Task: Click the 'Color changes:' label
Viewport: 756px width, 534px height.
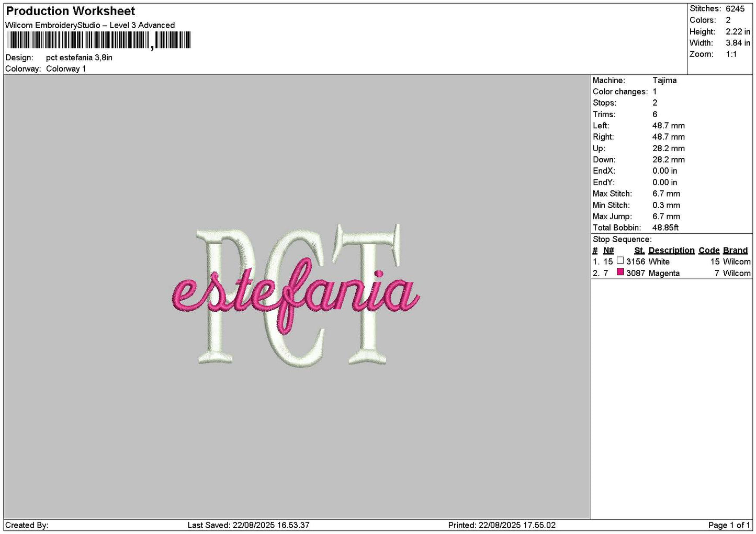Action: [x=620, y=92]
